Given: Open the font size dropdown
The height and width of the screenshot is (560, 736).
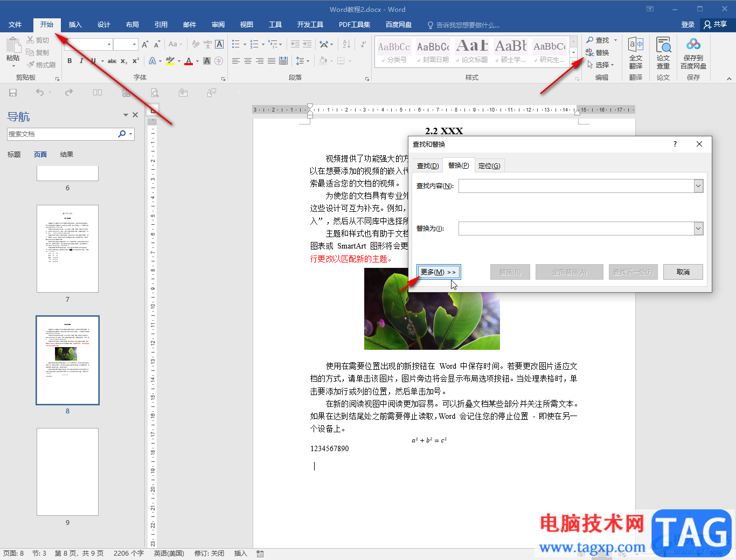Looking at the screenshot, I should pyautogui.click(x=135, y=44).
